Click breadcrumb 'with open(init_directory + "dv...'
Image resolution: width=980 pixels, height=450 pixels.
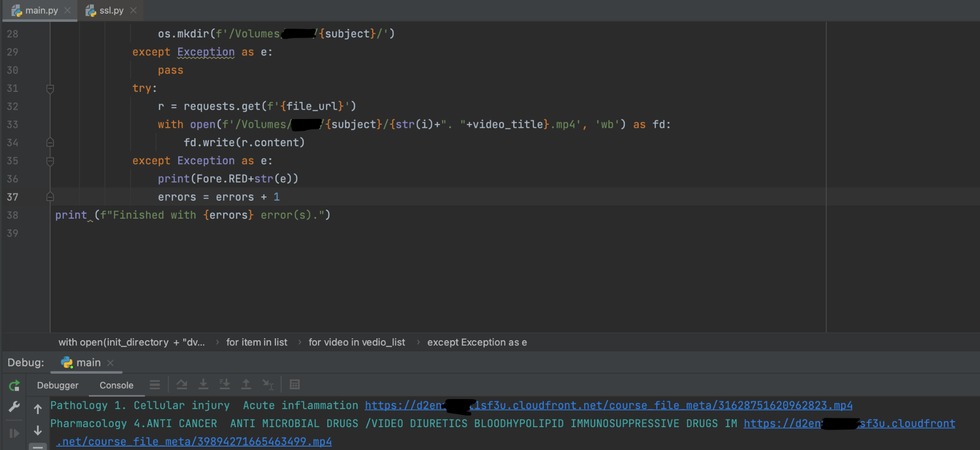coord(132,342)
